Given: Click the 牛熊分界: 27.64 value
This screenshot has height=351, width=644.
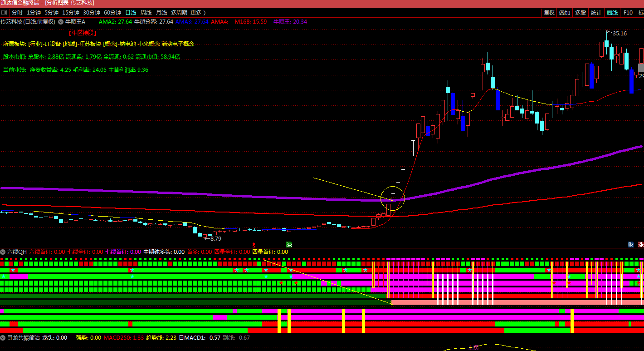Looking at the screenshot, I should pos(154,21).
